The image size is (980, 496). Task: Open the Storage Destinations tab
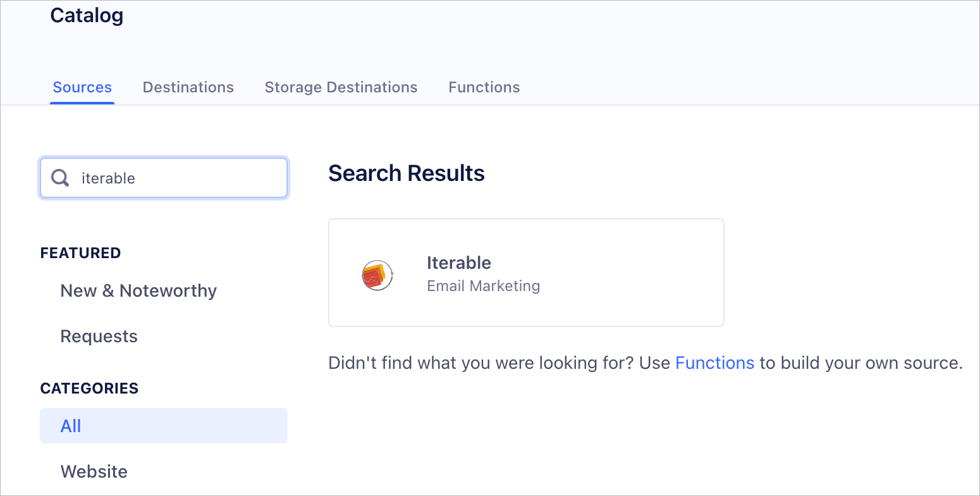click(341, 87)
